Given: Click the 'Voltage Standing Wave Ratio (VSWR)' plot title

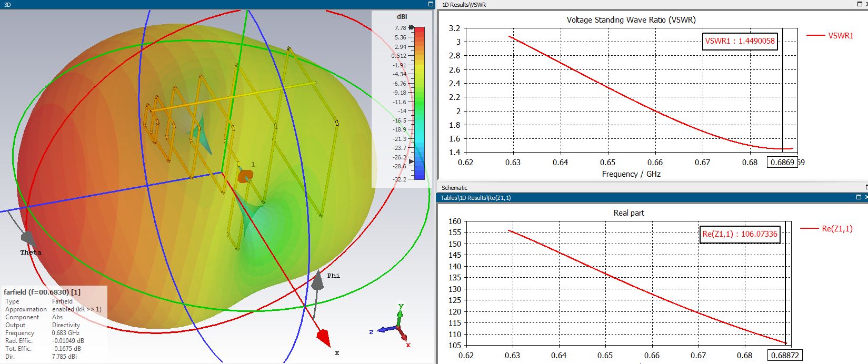Looking at the screenshot, I should click(x=631, y=20).
